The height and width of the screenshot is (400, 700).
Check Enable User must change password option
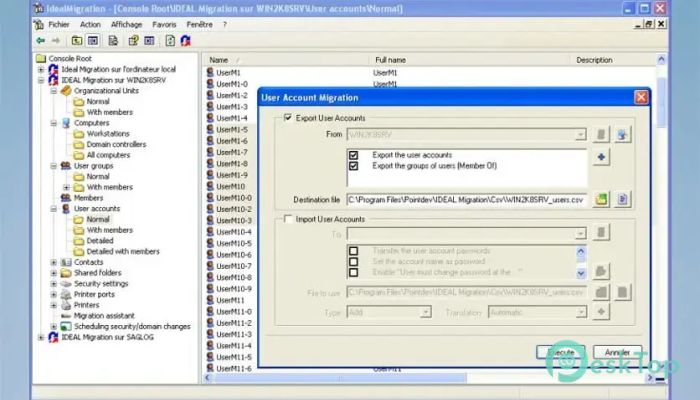[354, 272]
